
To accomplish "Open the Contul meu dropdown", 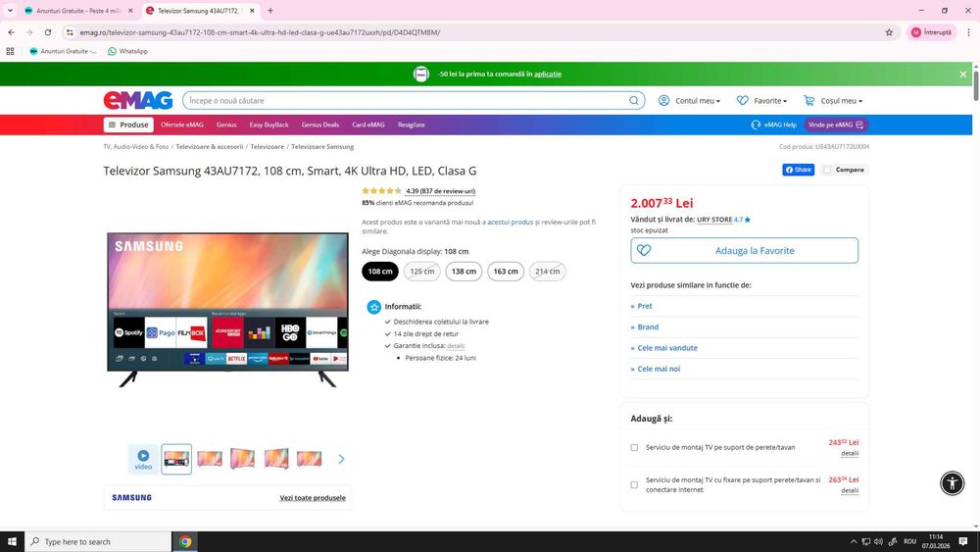I will [689, 101].
